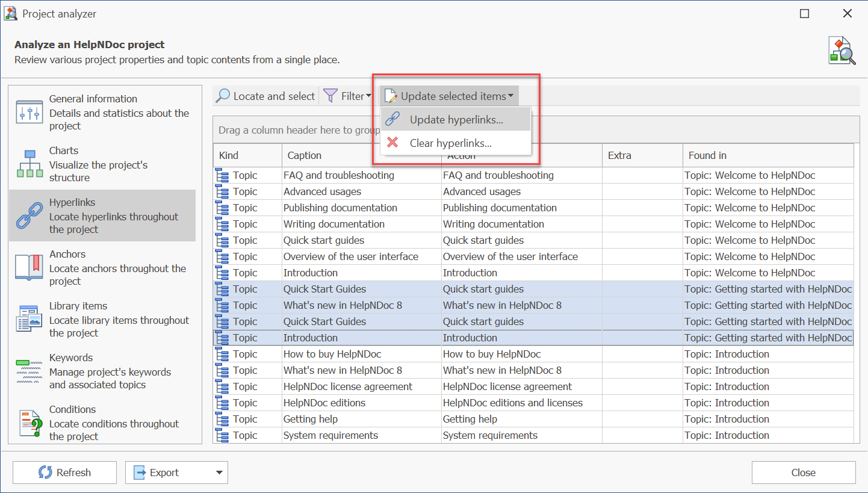Select the 'HelpNDoc editions' caption cell

click(x=362, y=403)
